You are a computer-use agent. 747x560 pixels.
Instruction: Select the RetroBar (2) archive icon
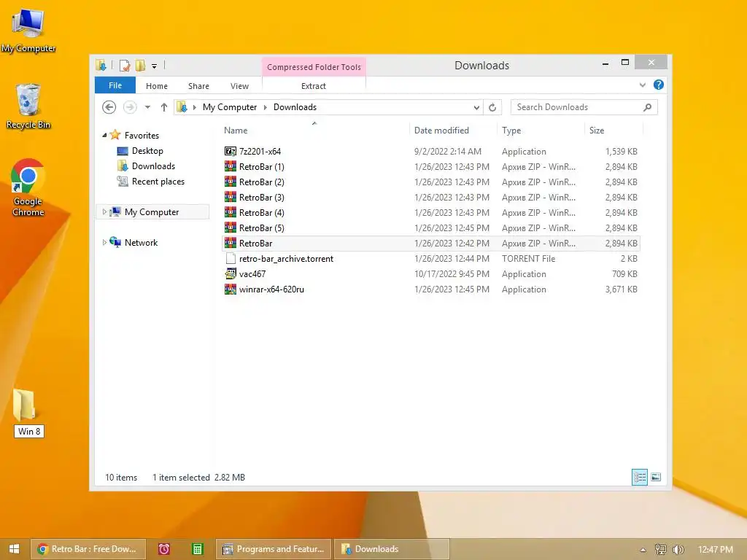[231, 182]
